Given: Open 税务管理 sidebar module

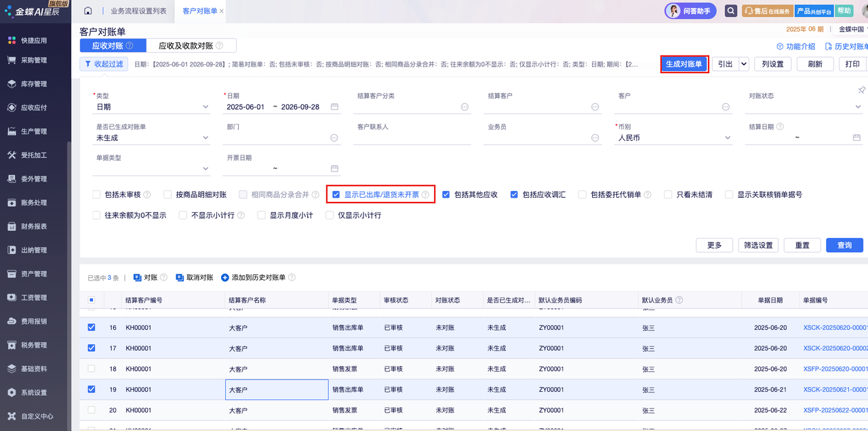Looking at the screenshot, I should pyautogui.click(x=27, y=345).
